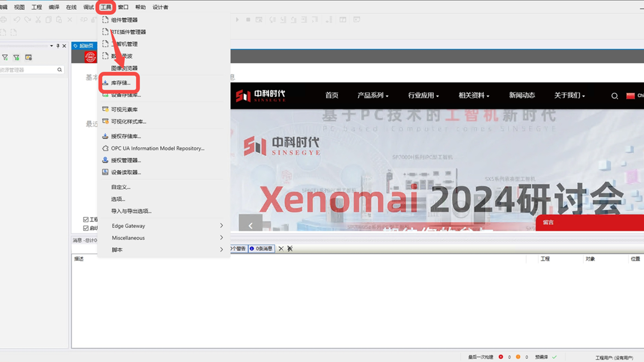Select 选项... menu entry
This screenshot has width=644, height=362.
pos(118,199)
